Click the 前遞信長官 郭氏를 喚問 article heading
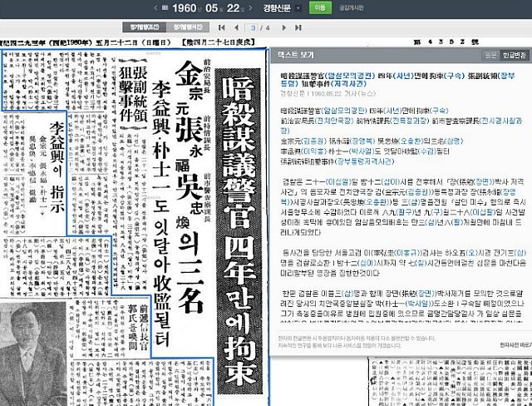 tap(139, 328)
